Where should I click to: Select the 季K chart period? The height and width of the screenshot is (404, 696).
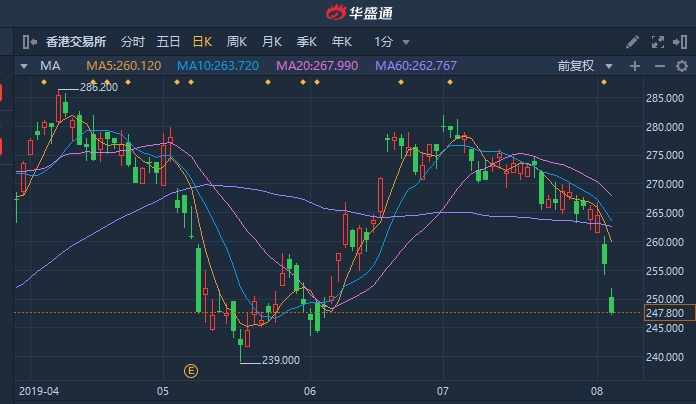[305, 42]
